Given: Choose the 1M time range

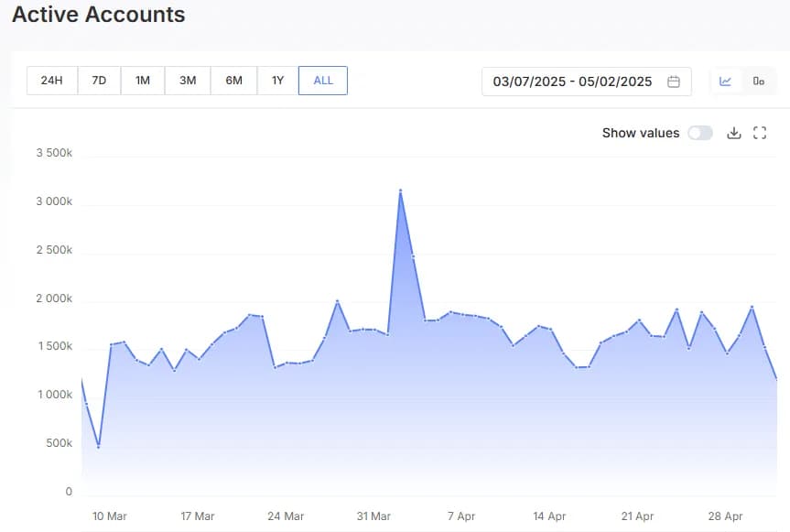Looking at the screenshot, I should click(143, 81).
